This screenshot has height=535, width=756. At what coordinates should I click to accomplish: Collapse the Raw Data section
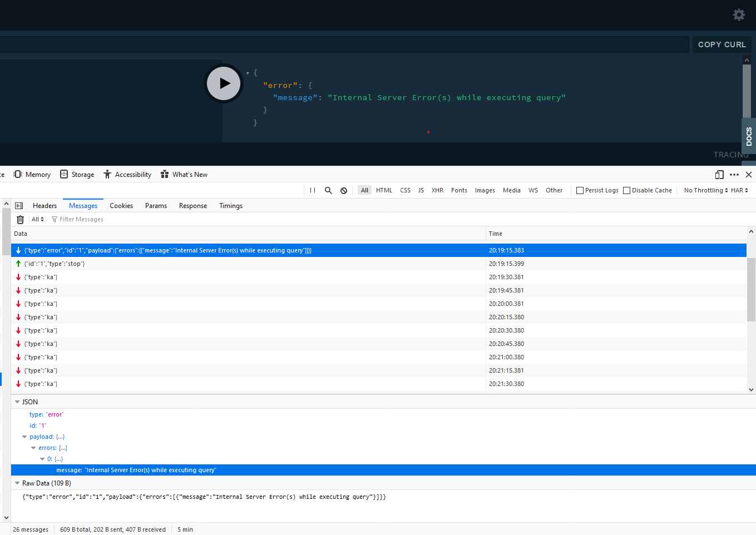point(18,483)
